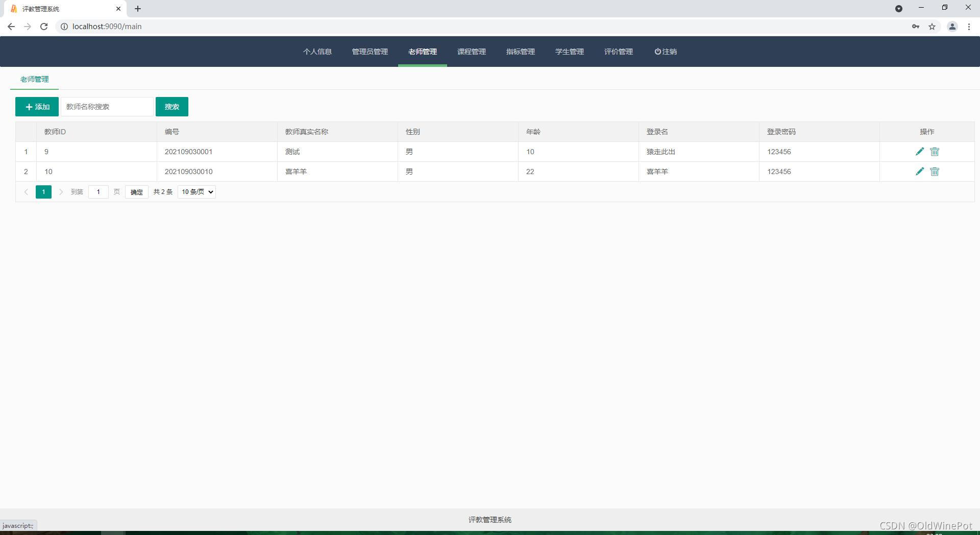Open 学生管理 menu
This screenshot has width=980, height=535.
570,52
